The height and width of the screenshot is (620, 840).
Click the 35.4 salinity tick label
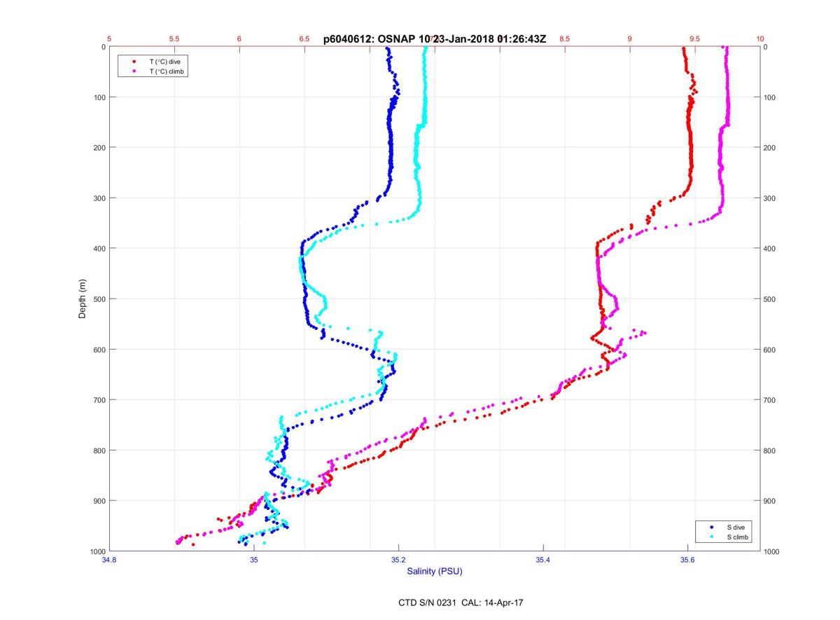pyautogui.click(x=543, y=560)
